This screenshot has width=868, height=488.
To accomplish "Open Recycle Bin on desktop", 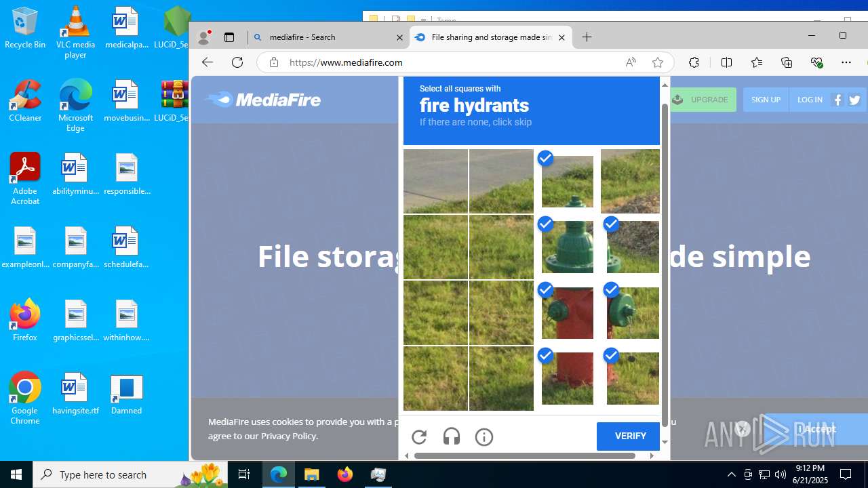I will 25,28.
